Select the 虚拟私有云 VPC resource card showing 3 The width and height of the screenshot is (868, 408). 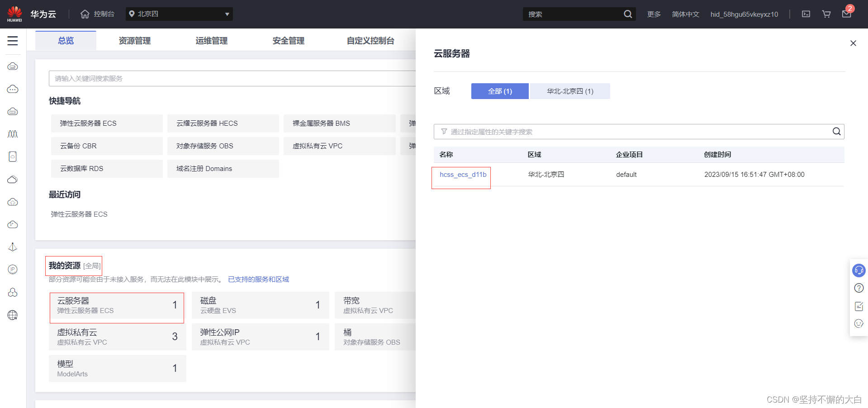coord(117,337)
